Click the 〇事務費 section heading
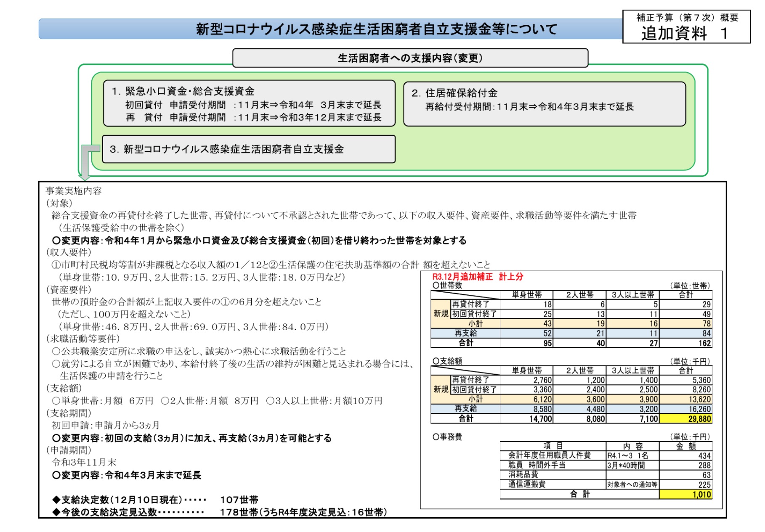The image size is (765, 532). click(x=447, y=437)
